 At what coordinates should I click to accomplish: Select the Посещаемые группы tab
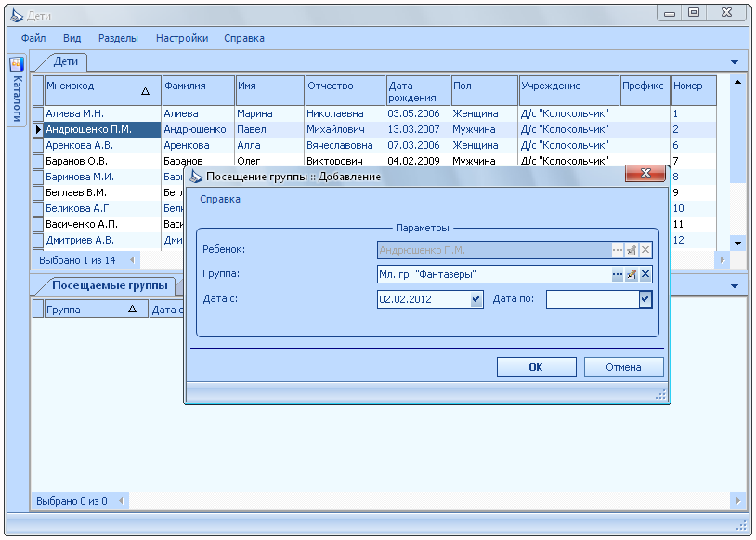110,285
